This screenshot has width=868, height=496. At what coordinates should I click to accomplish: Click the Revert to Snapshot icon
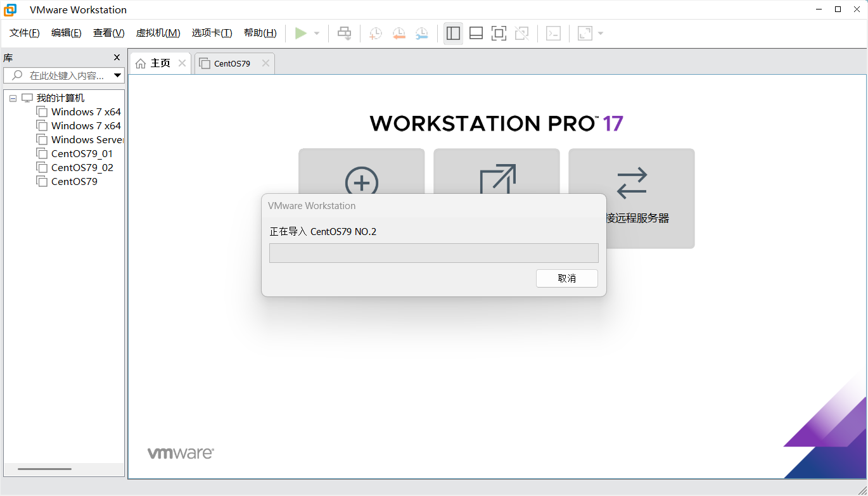pyautogui.click(x=399, y=34)
